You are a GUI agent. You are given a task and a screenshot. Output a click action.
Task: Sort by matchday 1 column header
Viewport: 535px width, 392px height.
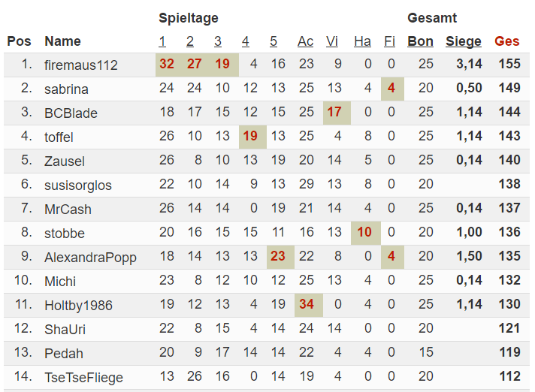(162, 41)
